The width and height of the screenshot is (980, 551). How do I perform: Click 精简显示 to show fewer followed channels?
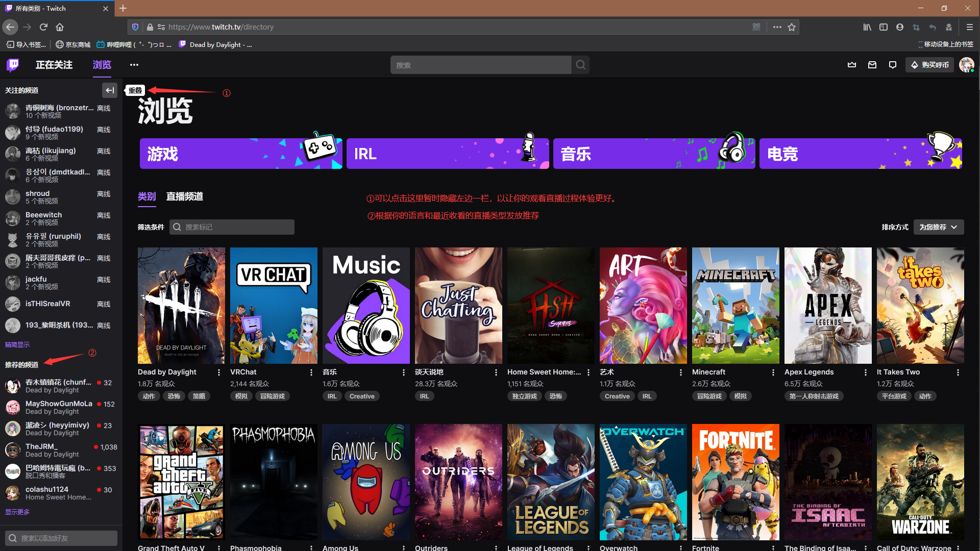(x=17, y=345)
